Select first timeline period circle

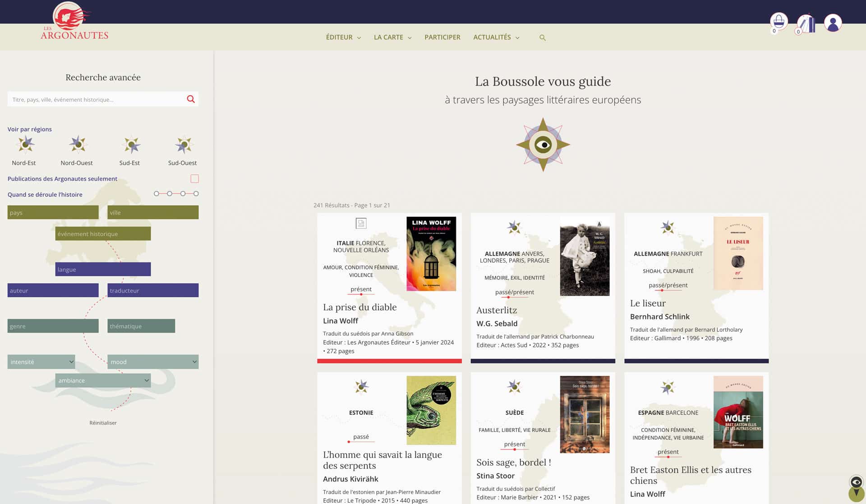pyautogui.click(x=156, y=194)
